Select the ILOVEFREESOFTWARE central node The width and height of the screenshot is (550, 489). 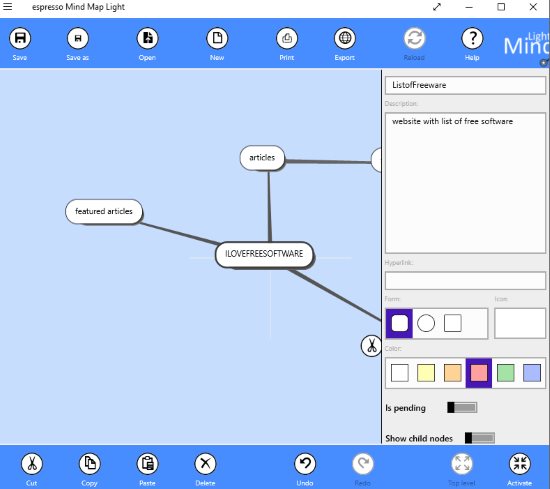(264, 254)
